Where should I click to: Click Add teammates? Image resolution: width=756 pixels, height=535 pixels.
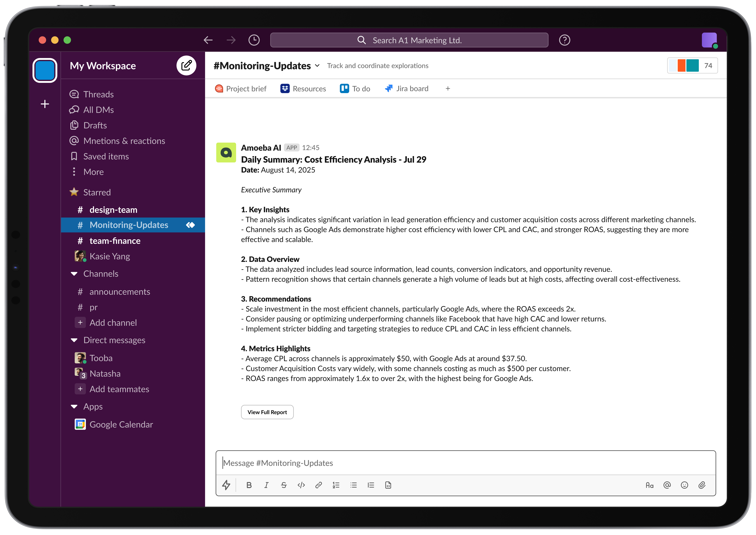coord(112,389)
